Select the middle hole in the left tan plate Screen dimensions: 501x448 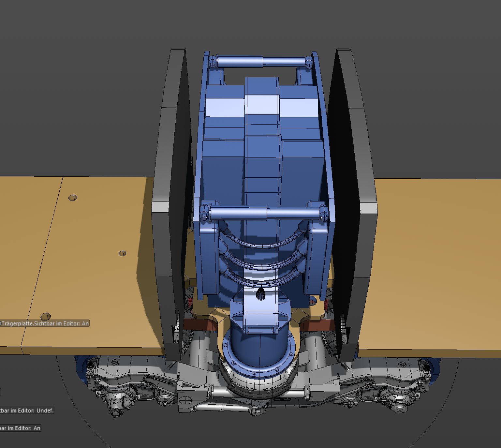[x=122, y=253]
